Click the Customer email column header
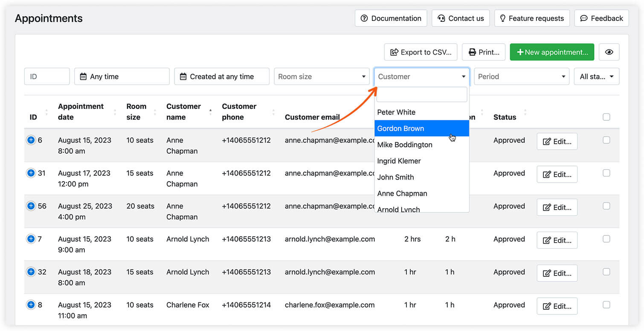 click(x=312, y=117)
